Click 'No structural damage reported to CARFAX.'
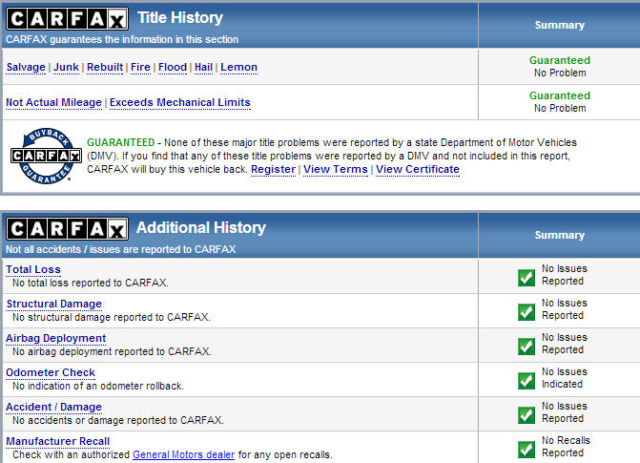This screenshot has width=640, height=463. pyautogui.click(x=111, y=317)
